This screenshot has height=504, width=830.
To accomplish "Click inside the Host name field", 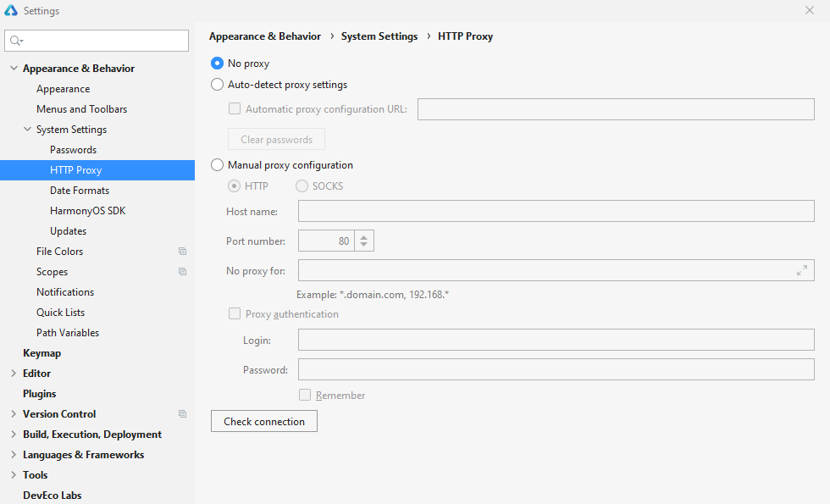I will click(556, 211).
